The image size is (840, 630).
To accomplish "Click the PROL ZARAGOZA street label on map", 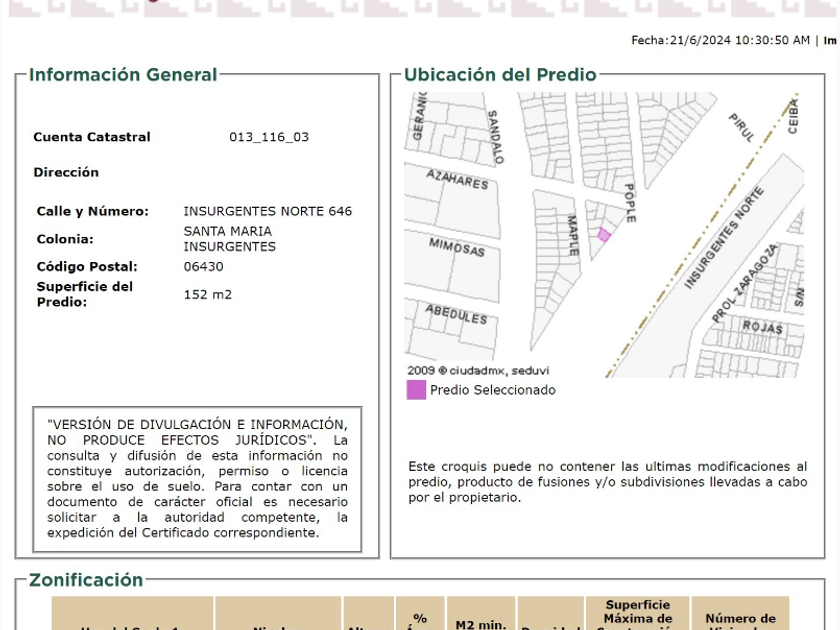I will pos(745,283).
